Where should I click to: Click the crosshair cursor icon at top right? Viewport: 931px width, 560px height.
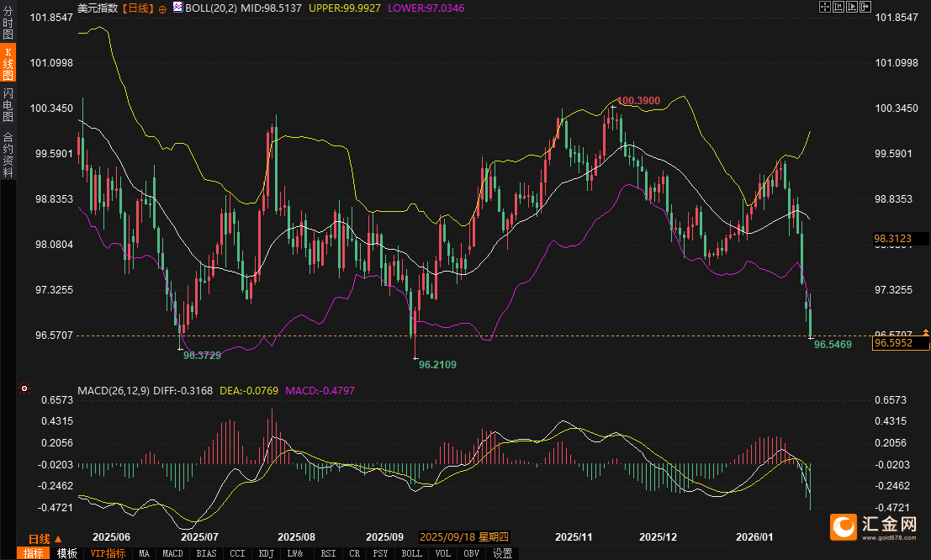(x=825, y=7)
